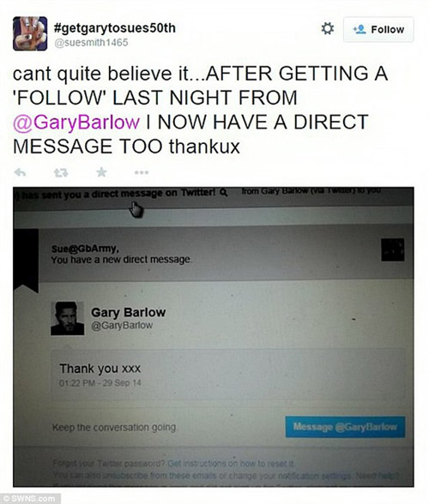Image resolution: width=429 pixels, height=504 pixels.
Task: Click the search magnifier icon in email header
Action: (224, 193)
